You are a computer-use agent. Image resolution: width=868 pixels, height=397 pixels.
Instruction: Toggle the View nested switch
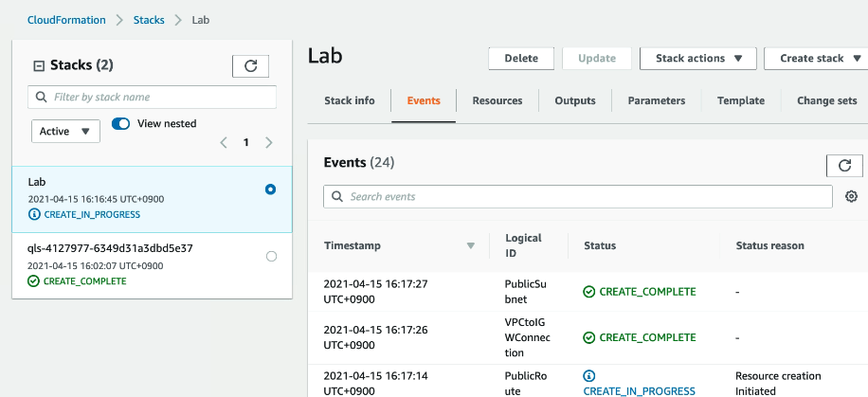pos(120,123)
